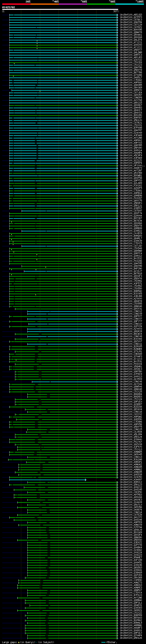Open hit UniRef100_B9VV95
The width and height of the screenshot is (146, 644).
[x=131, y=30]
